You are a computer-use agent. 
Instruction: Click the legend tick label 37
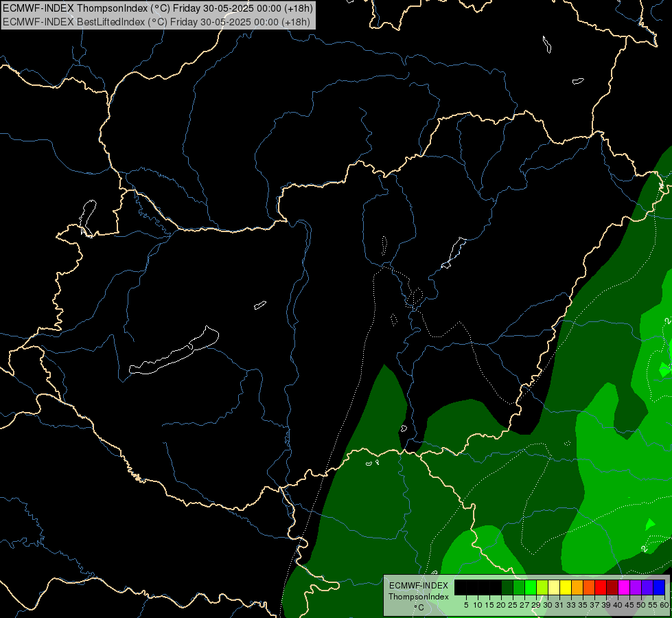[594, 605]
